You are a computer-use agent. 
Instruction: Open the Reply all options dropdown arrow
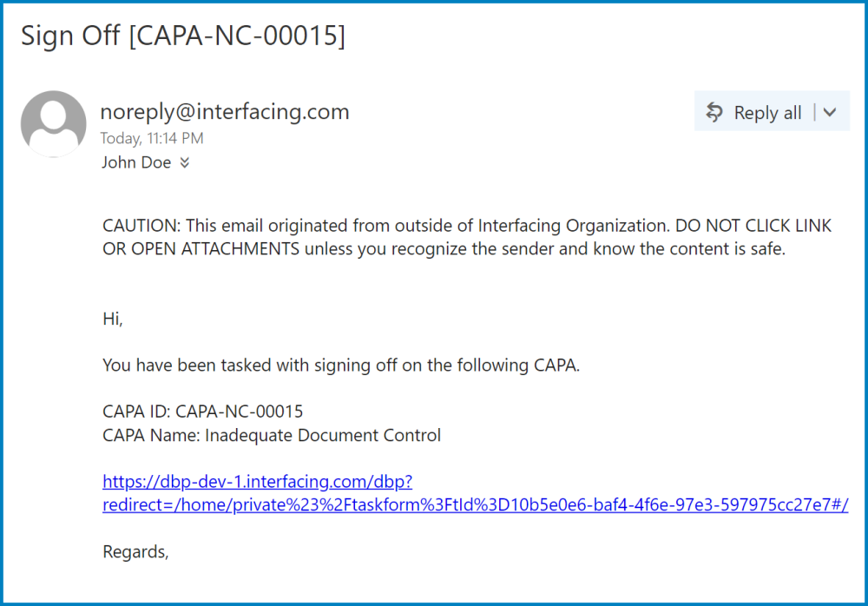[x=830, y=112]
